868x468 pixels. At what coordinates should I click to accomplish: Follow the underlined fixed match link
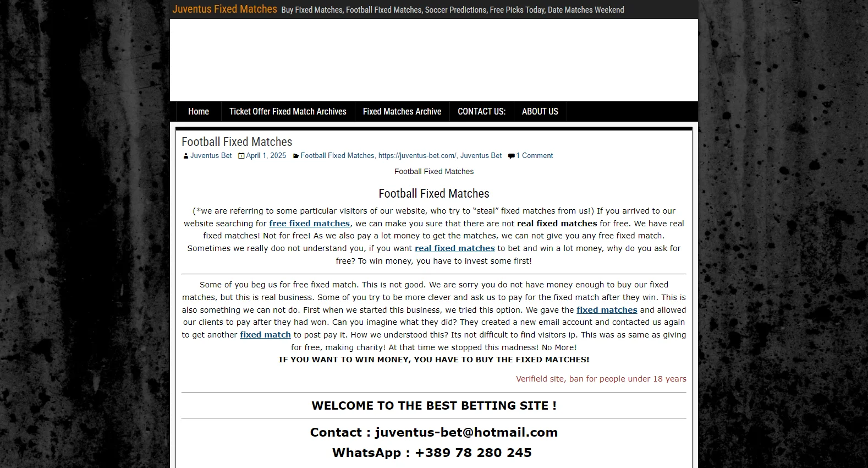tap(265, 335)
